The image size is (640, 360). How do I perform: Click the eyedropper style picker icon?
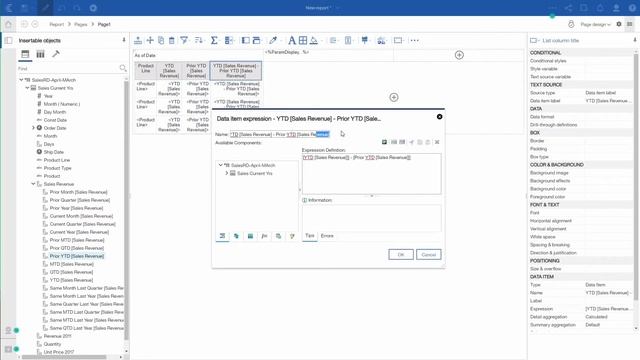273,40
